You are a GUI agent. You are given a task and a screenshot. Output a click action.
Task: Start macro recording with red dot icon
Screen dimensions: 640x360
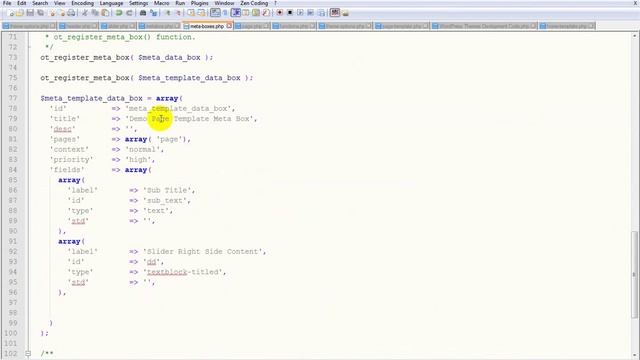pyautogui.click(x=279, y=13)
